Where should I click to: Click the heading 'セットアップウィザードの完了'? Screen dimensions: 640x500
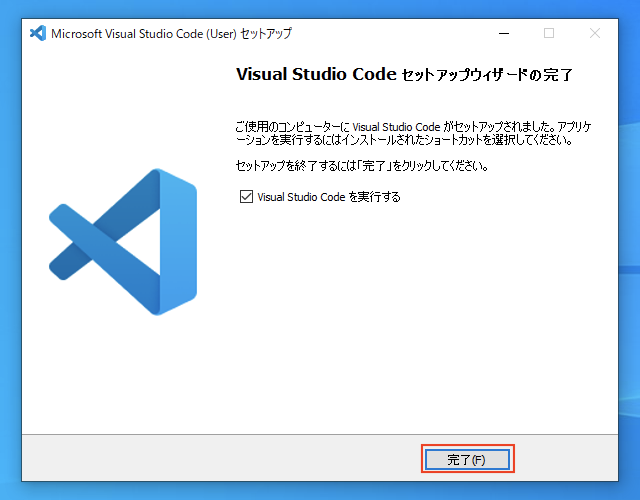[487, 75]
